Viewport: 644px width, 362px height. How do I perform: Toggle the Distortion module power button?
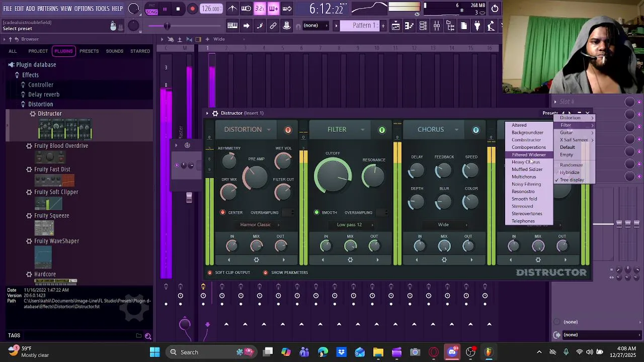click(288, 130)
